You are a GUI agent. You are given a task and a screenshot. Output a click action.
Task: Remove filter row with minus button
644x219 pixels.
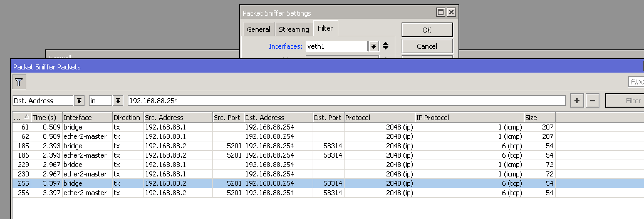592,100
